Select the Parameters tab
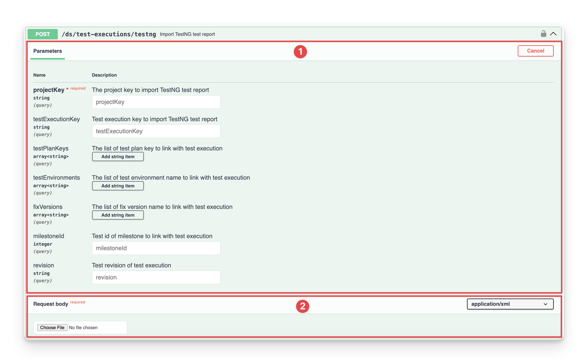This screenshot has height=364, width=588. coord(47,51)
